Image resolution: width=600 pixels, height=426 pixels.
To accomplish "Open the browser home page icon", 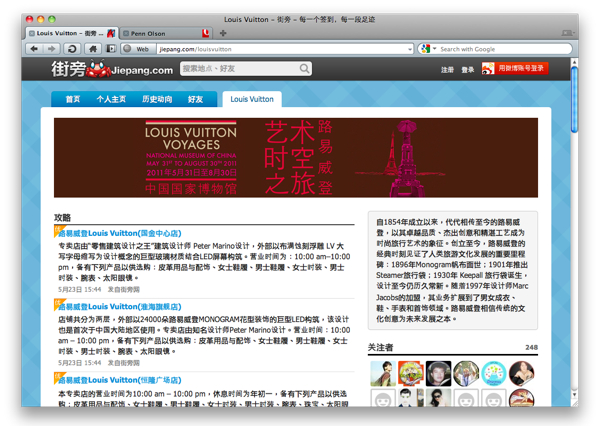I will click(x=93, y=49).
